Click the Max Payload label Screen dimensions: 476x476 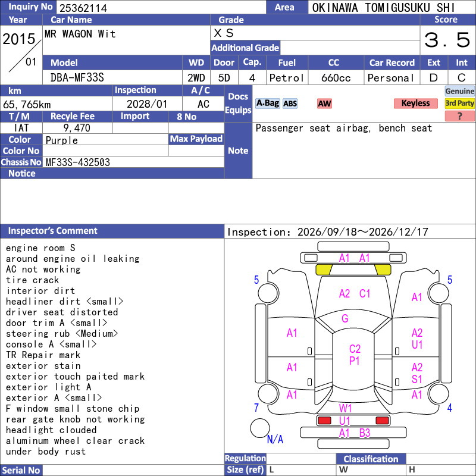coord(196,139)
